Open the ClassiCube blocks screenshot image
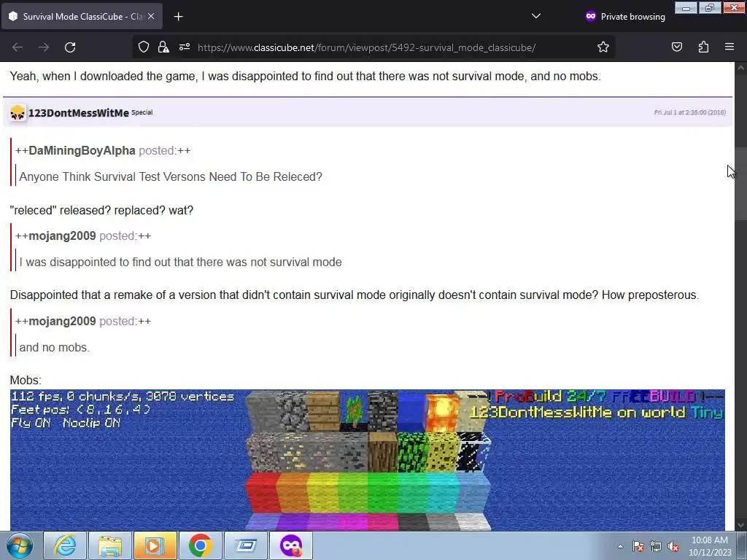This screenshot has height=560, width=747. pyautogui.click(x=368, y=460)
